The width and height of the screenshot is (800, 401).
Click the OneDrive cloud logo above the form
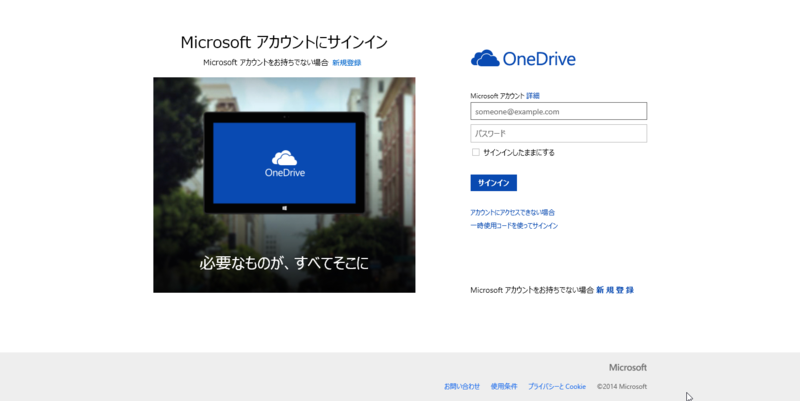point(523,59)
